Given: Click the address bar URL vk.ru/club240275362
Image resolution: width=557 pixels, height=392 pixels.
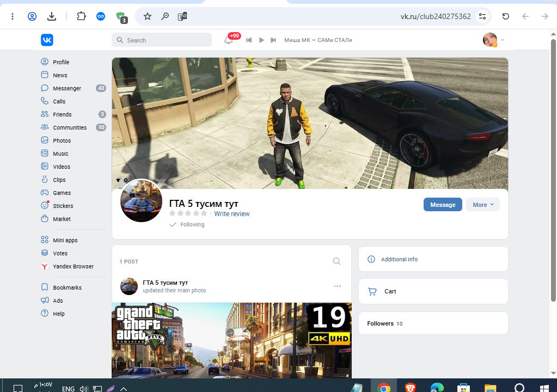Looking at the screenshot, I should pyautogui.click(x=436, y=16).
